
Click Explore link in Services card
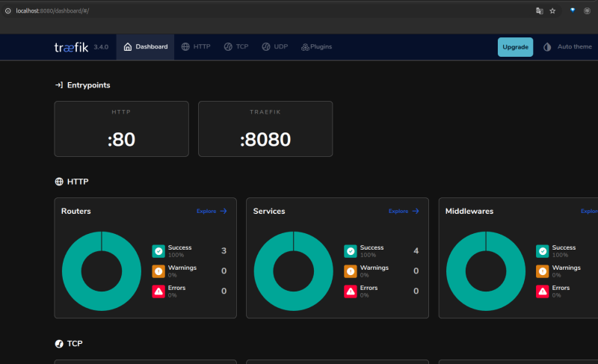click(404, 212)
